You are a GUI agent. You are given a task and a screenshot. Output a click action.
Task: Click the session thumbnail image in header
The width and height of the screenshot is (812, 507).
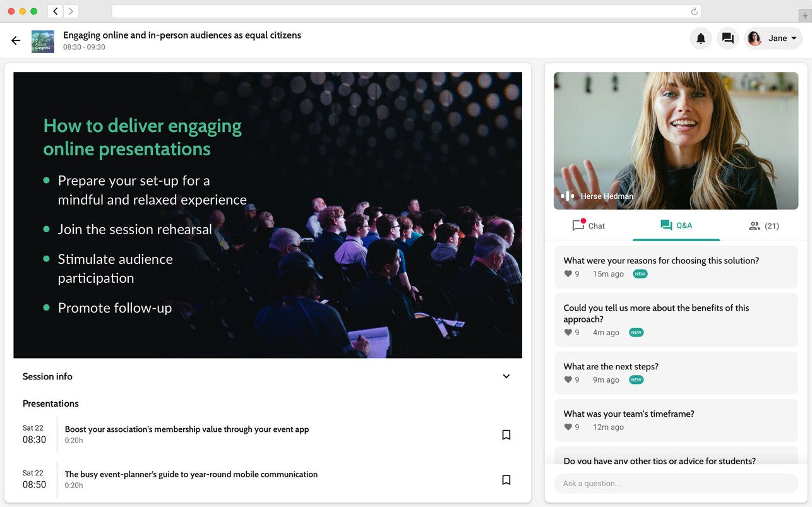tap(43, 41)
